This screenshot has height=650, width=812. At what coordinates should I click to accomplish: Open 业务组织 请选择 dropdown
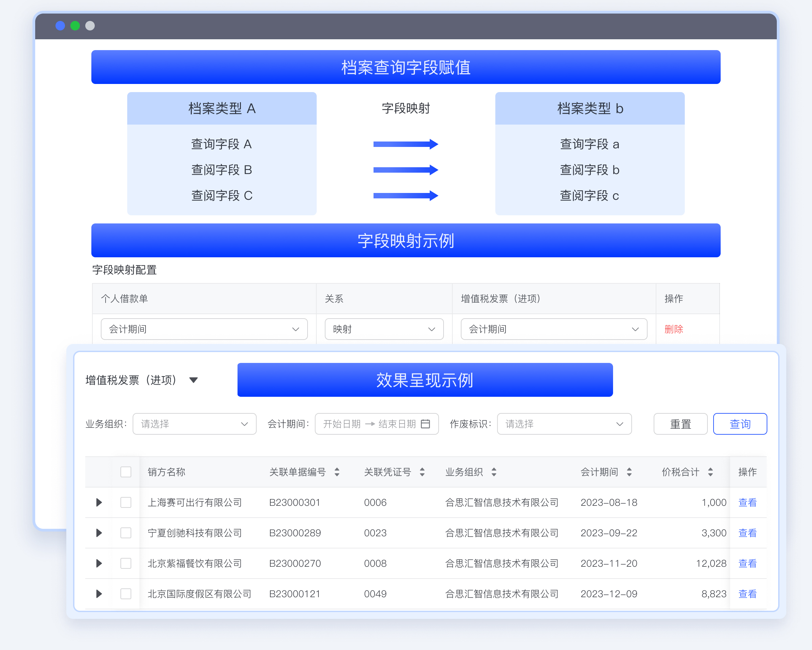pos(194,424)
